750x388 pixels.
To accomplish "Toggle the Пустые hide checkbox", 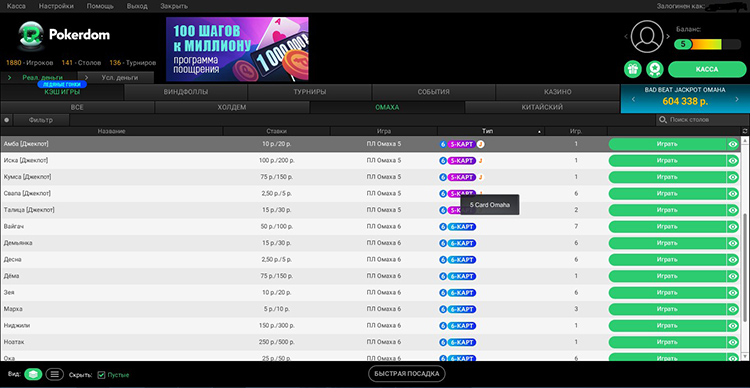I will 101,375.
